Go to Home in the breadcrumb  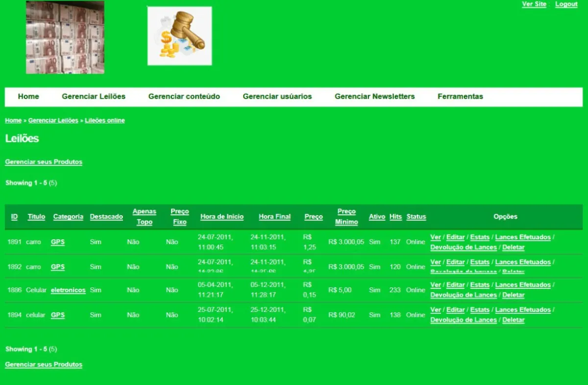coord(13,121)
